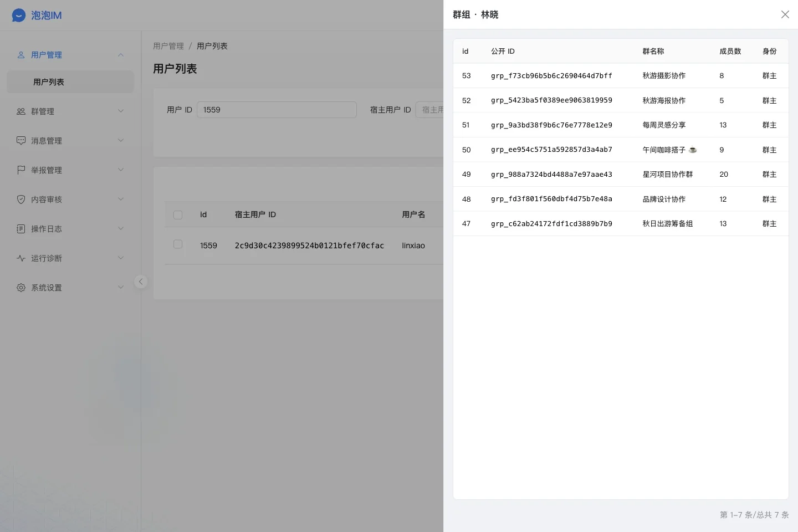Click 群主 role in the 秋游摄影协作 row
This screenshot has width=798, height=532.
coord(770,76)
